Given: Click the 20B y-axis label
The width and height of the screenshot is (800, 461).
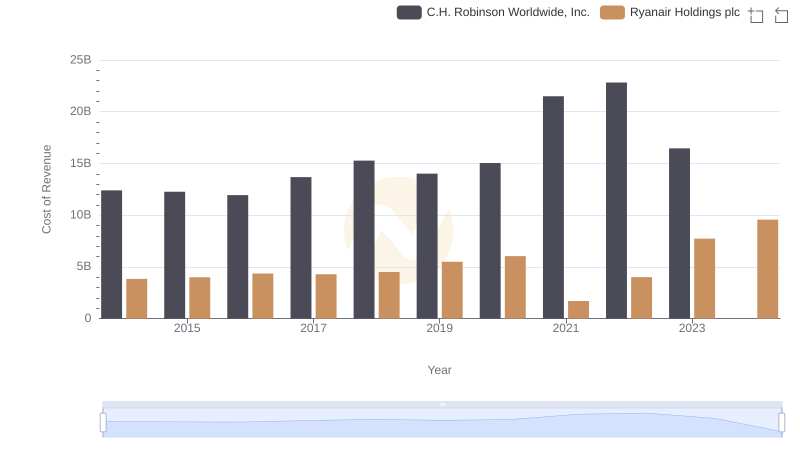Looking at the screenshot, I should 81,111.
